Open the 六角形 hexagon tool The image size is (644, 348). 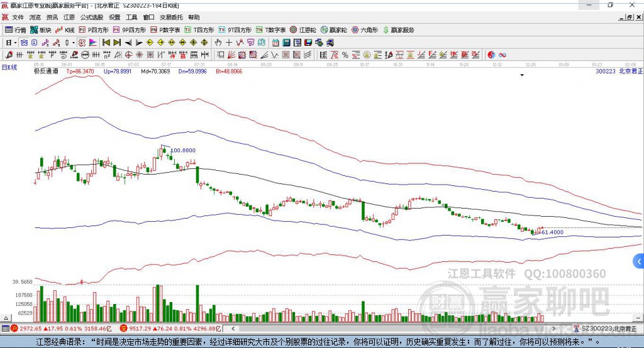click(365, 30)
